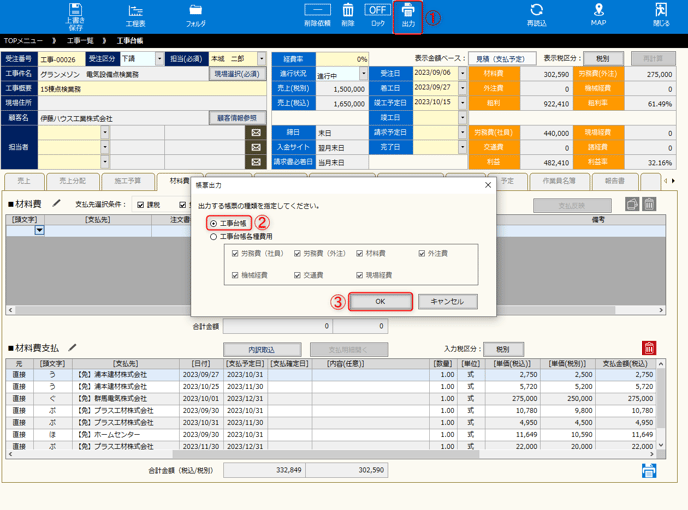The height and width of the screenshot is (510, 688).
Task: Select the 工事台帳 radio button
Action: (213, 224)
